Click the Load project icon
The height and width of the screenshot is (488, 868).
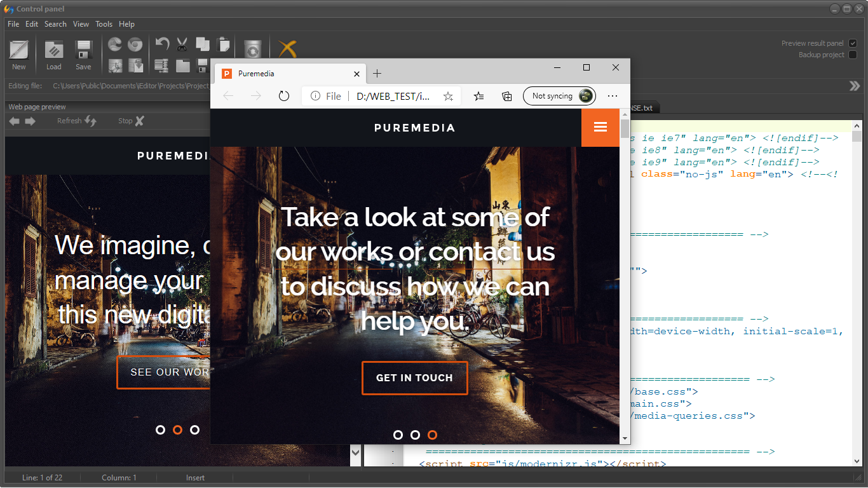tap(54, 50)
